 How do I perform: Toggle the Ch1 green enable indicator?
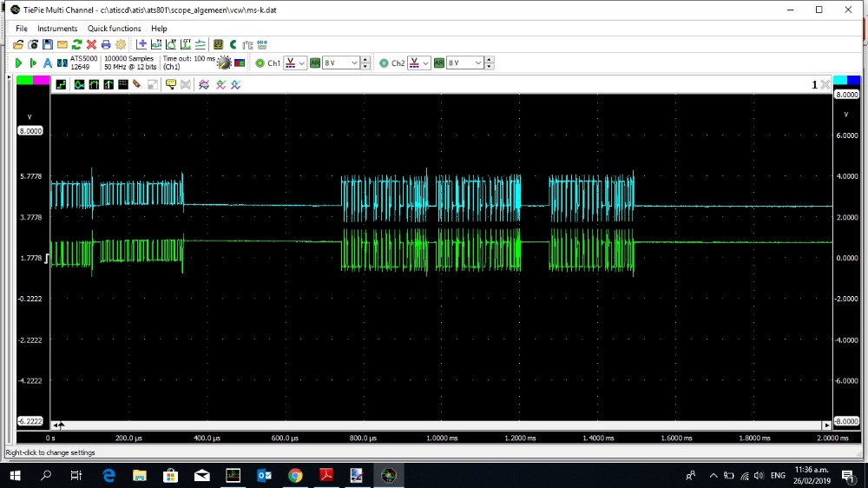click(260, 63)
